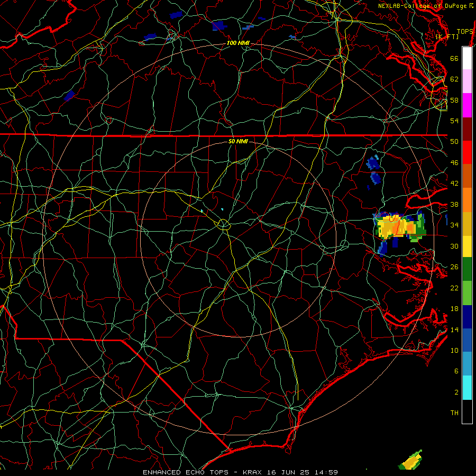Click the "TOPS" legend title
This screenshot has width=476, height=476.
(465, 32)
